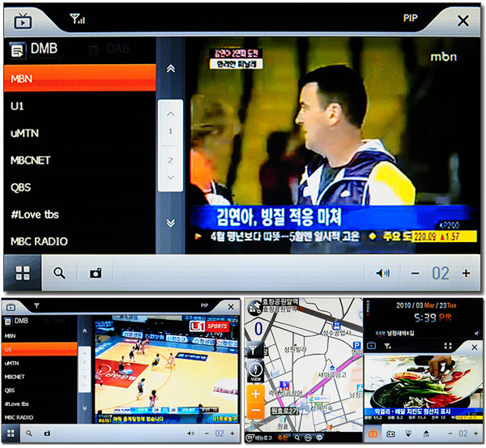Capture screenshot with camera icon, large screen
Image resolution: width=486 pixels, height=448 pixels.
pyautogui.click(x=96, y=273)
